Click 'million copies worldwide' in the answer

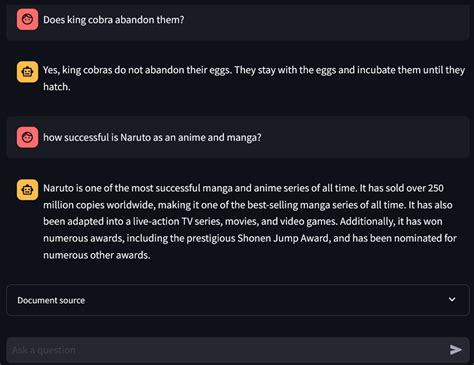(99, 205)
